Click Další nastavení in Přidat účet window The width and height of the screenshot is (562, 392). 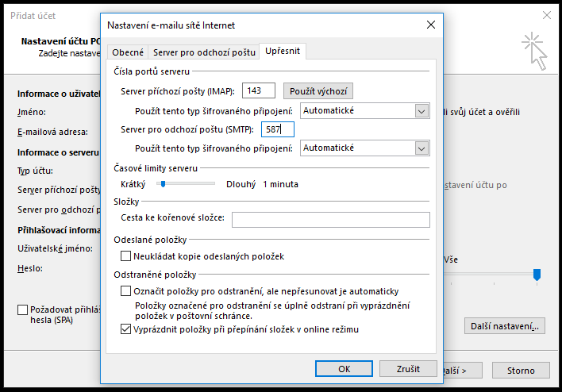[504, 326]
